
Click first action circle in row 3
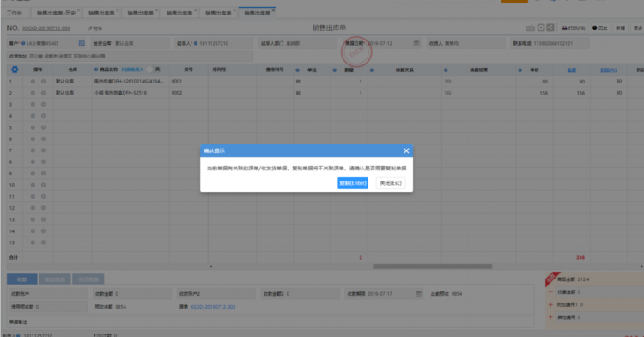tap(33, 104)
